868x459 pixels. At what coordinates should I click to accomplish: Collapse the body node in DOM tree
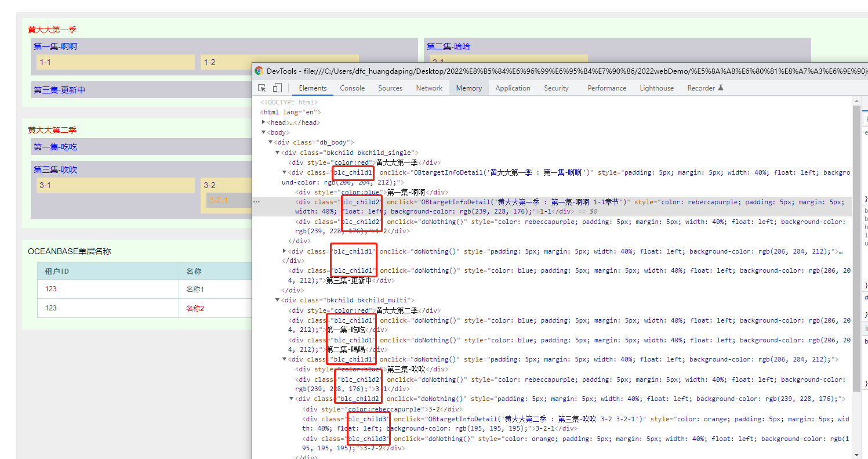[x=264, y=132]
